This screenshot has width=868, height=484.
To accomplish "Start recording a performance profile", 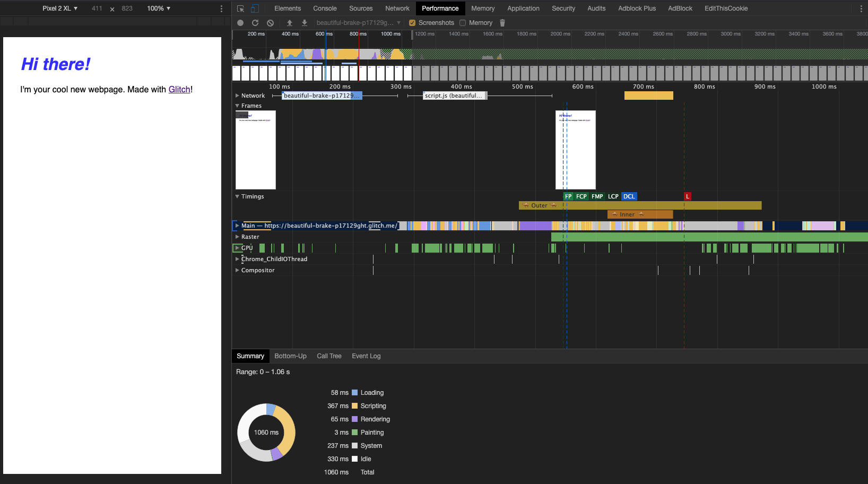I will pos(240,23).
